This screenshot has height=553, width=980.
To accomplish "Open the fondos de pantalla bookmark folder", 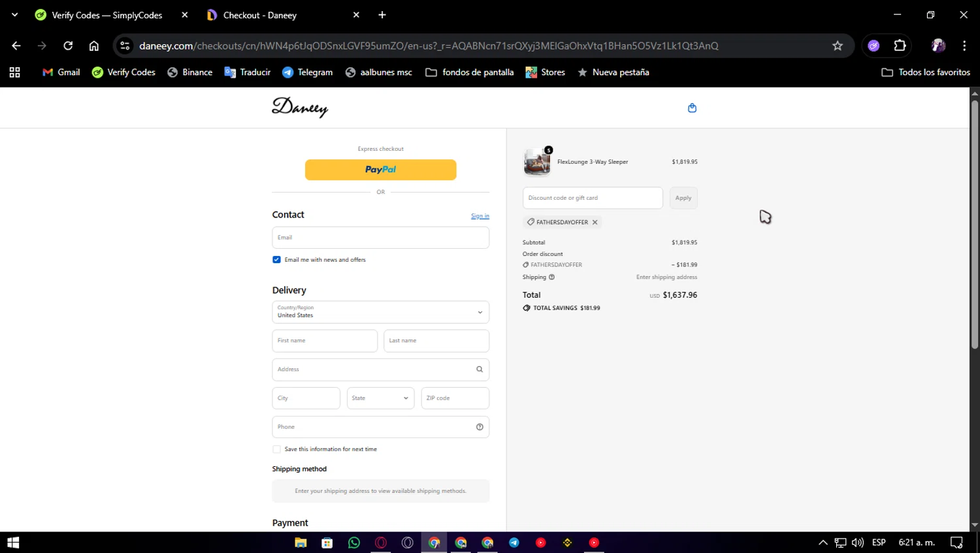I will tap(470, 72).
